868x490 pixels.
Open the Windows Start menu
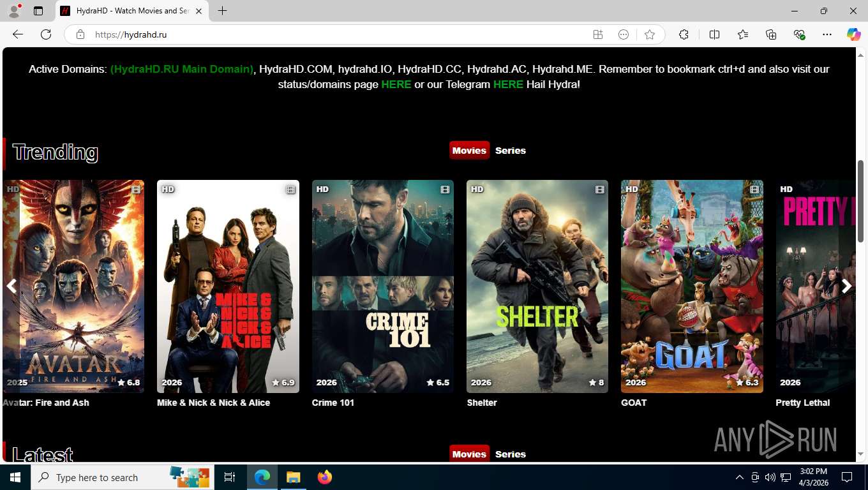coord(15,477)
